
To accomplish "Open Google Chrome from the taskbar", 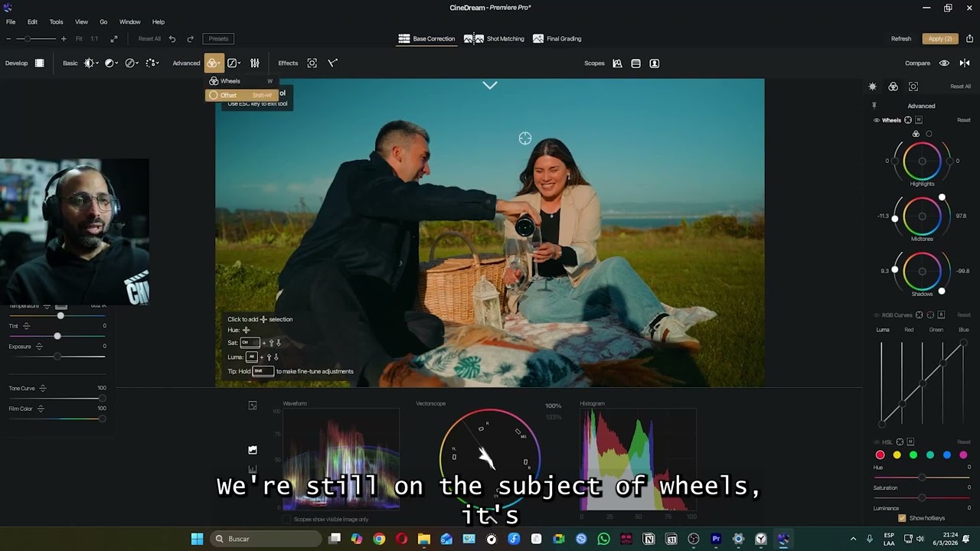I will tap(379, 539).
